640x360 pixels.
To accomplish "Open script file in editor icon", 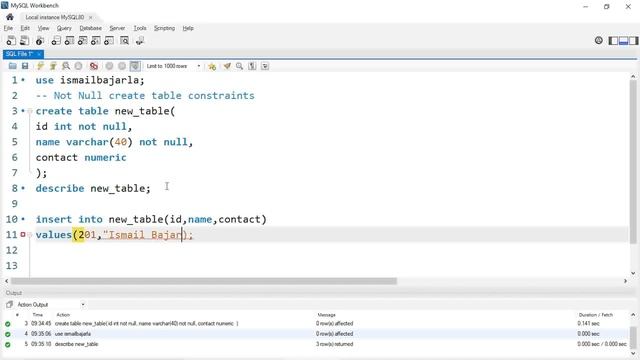I will coord(13,66).
